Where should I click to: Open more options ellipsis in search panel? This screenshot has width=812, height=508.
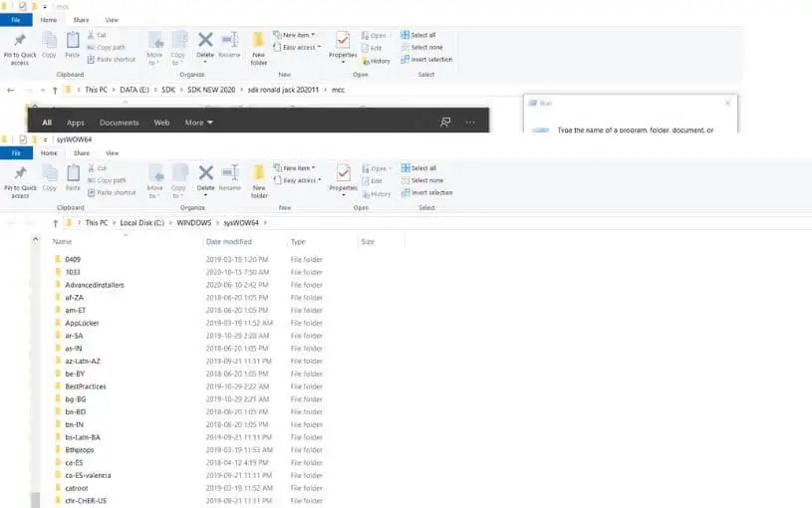tap(469, 123)
